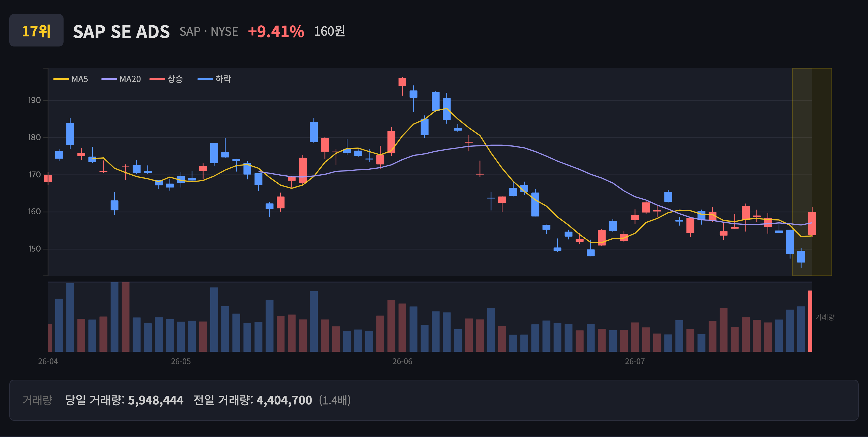Click the 170 y-axis label
The height and width of the screenshot is (437, 868).
34,175
